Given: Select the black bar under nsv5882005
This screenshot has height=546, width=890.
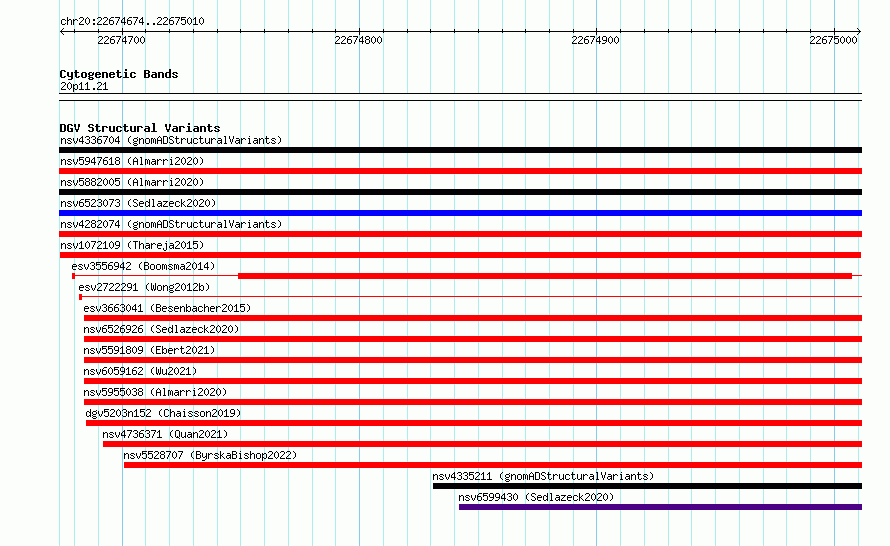Looking at the screenshot, I should point(460,192).
